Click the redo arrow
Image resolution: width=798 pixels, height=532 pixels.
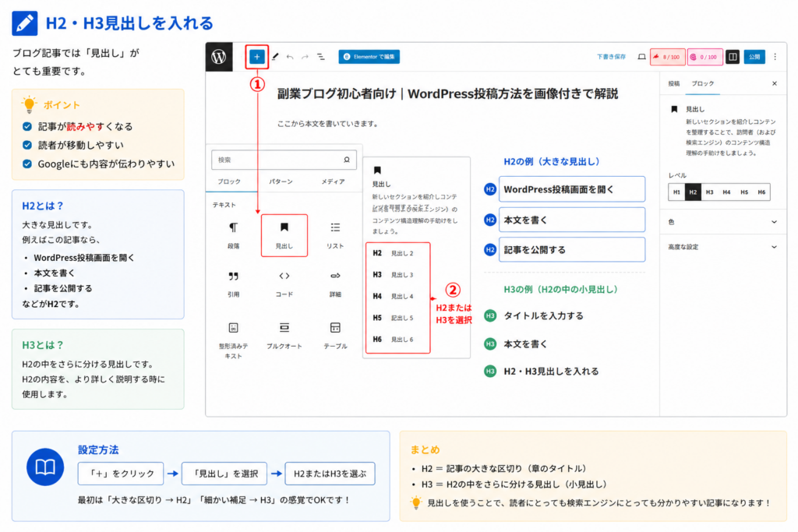305,57
